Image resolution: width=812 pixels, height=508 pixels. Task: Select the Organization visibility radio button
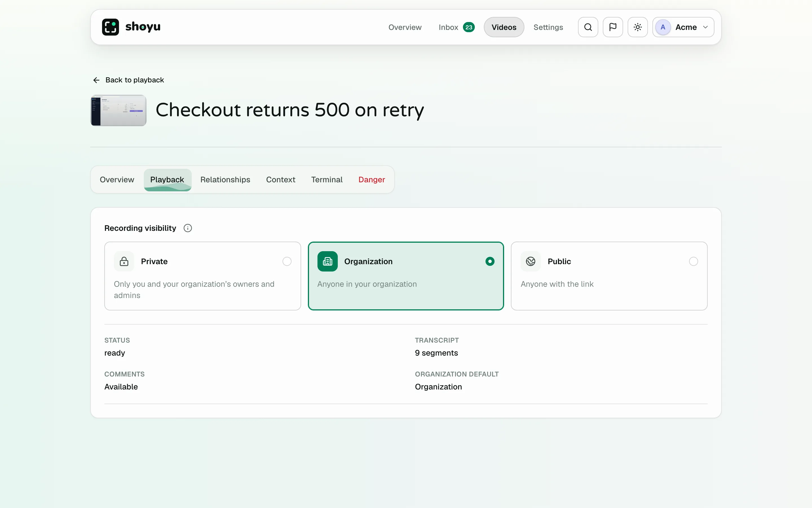pos(490,261)
